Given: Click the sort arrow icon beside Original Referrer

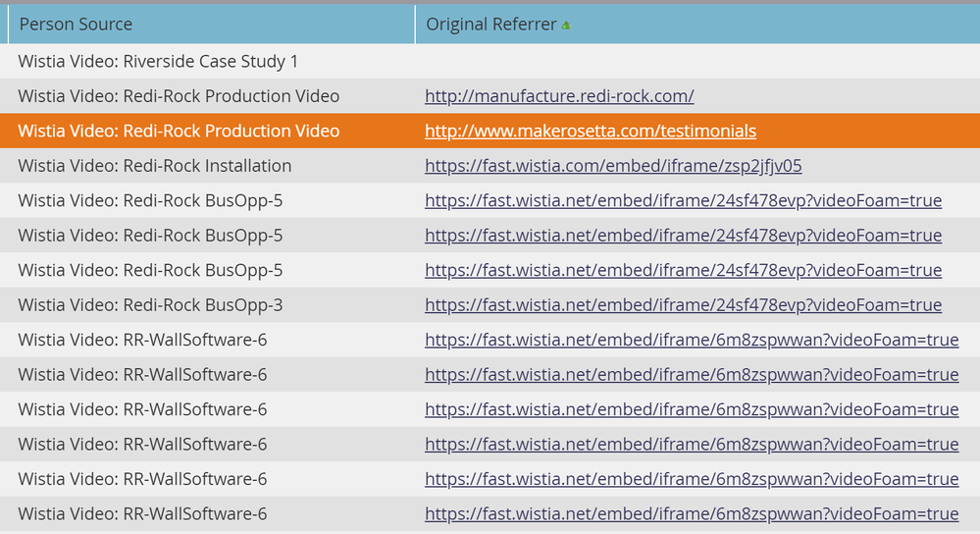Looking at the screenshot, I should pos(566,26).
